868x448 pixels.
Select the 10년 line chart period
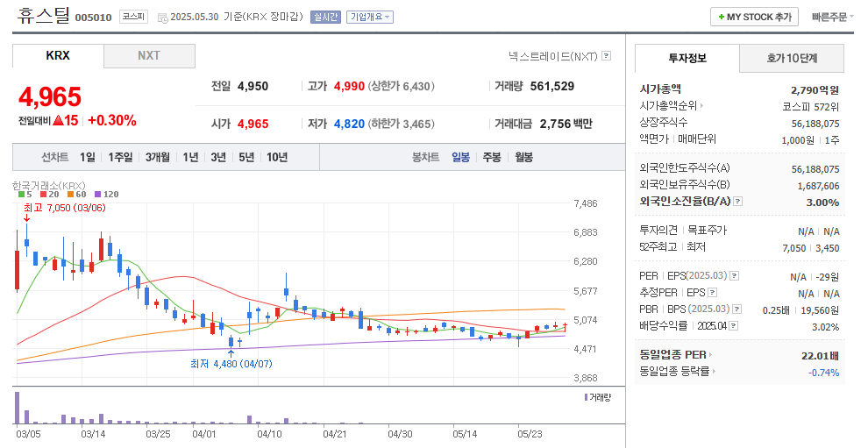[277, 157]
